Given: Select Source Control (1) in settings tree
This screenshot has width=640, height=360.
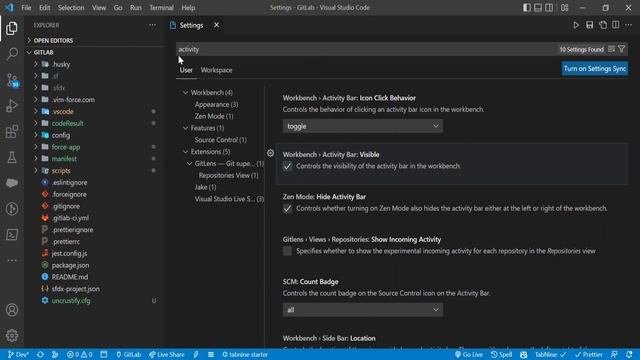Looking at the screenshot, I should point(220,140).
